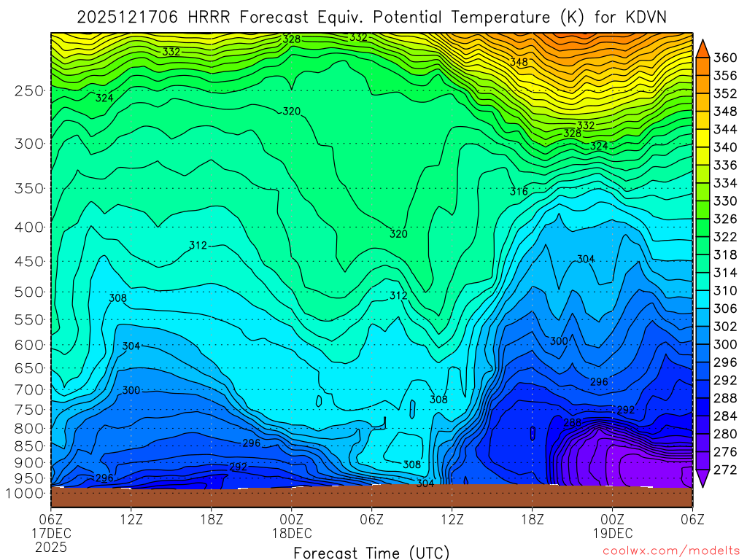
Task: Click the 300 contour label near 600 level right
Action: (x=559, y=341)
